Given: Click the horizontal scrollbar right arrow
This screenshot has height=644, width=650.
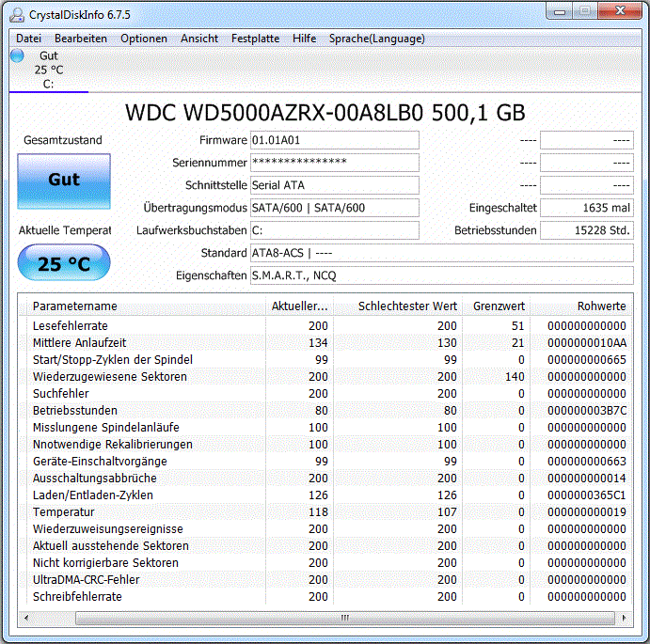Looking at the screenshot, I should point(625,618).
